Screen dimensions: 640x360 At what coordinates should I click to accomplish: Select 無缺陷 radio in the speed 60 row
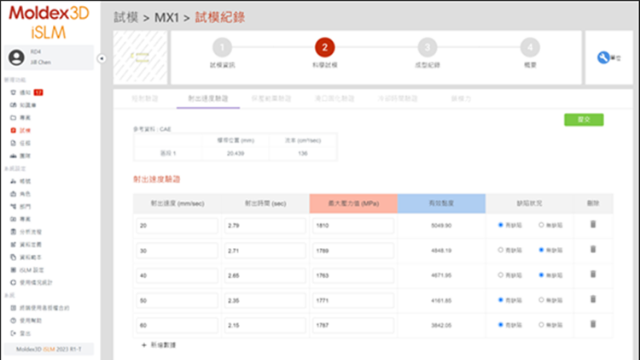541,325
